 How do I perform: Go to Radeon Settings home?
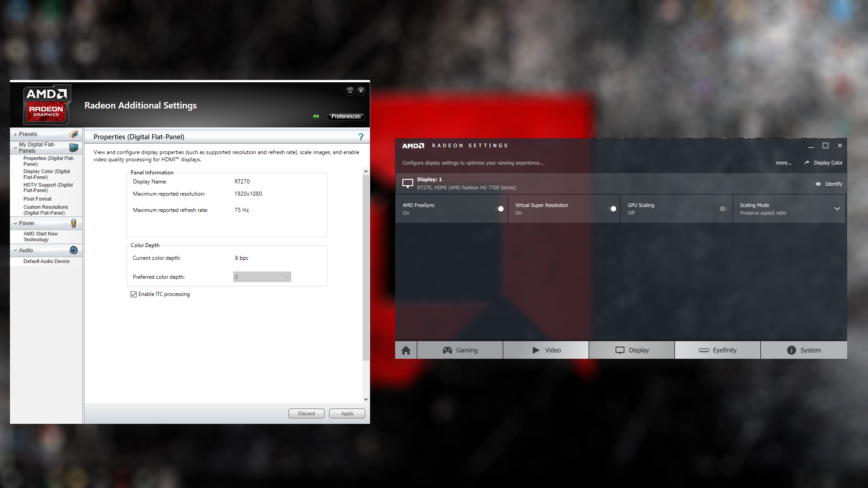click(406, 350)
